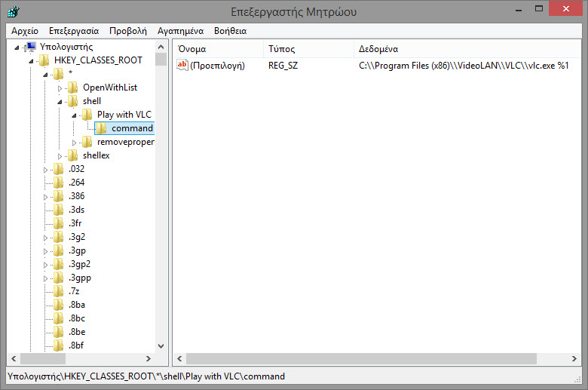Open the Αρχείο menu
Screen dimensions: 588x390
(25, 31)
